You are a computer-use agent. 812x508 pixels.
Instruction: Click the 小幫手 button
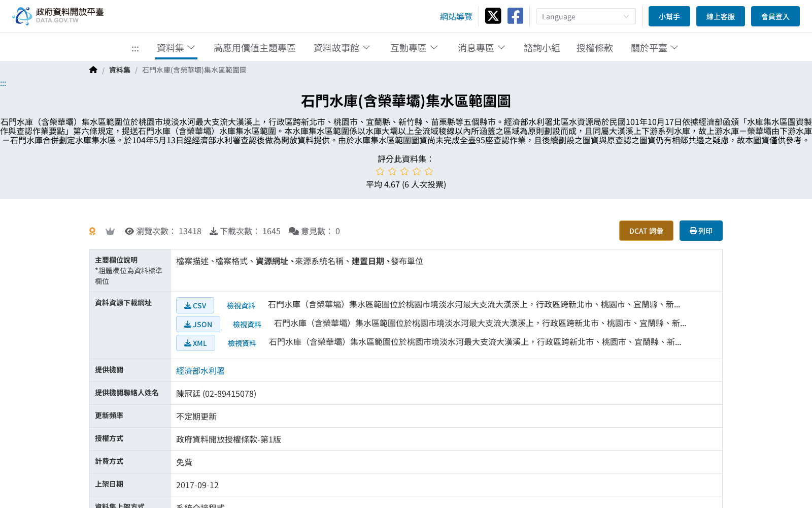click(x=669, y=16)
